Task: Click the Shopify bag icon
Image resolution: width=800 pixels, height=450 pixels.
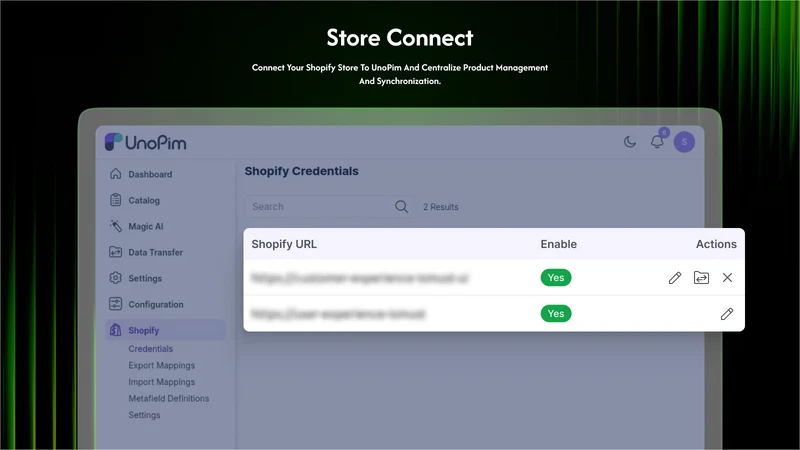Action: pos(116,330)
